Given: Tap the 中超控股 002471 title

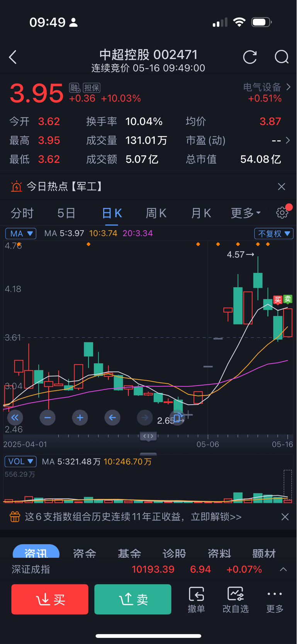Looking at the screenshot, I should 148,55.
